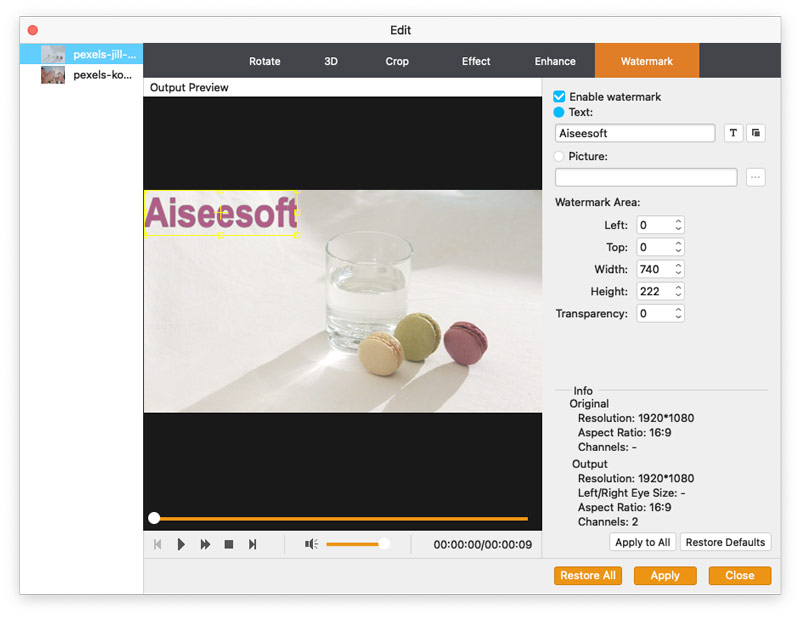Click the empty Picture path field
This screenshot has height=617, width=800.
coord(646,178)
